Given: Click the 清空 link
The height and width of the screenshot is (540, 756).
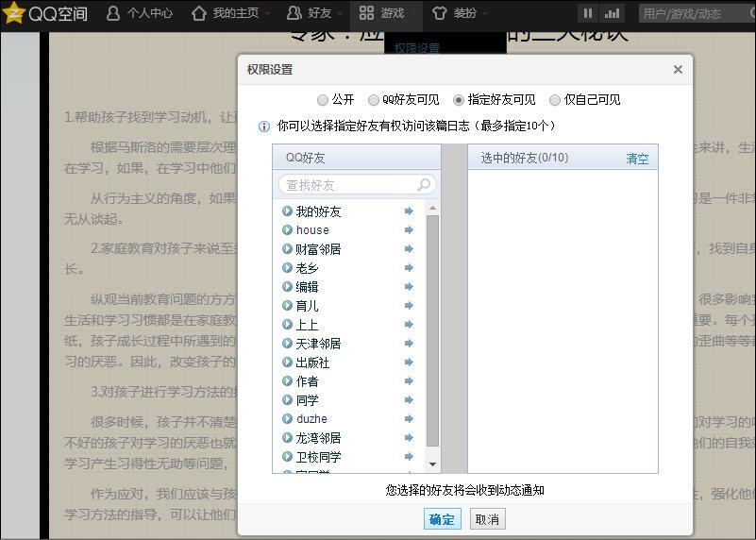Looking at the screenshot, I should point(637,159).
